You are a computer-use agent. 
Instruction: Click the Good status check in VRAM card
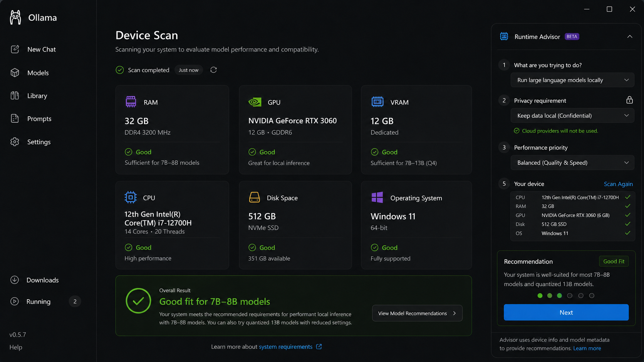click(x=374, y=152)
